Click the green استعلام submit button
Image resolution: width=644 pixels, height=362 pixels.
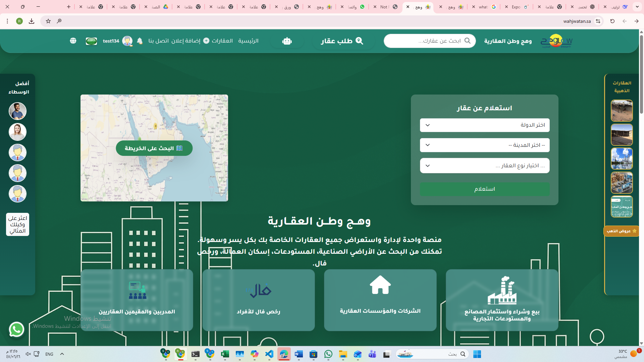pos(484,189)
